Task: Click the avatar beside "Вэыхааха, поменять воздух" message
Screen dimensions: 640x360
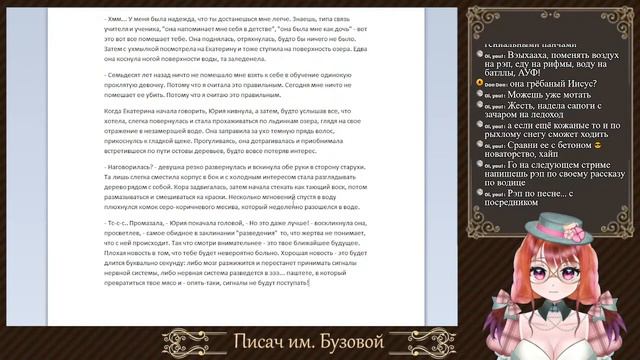Action: tap(480, 54)
